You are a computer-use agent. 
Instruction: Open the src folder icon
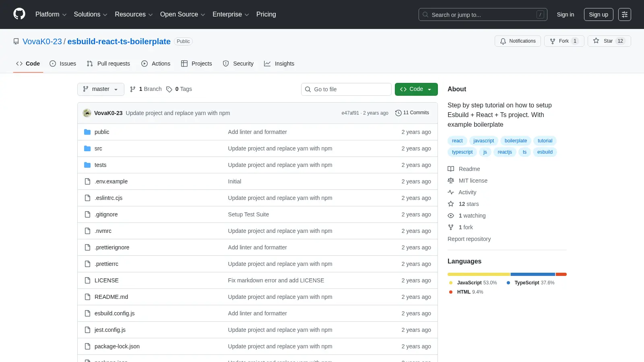click(87, 148)
